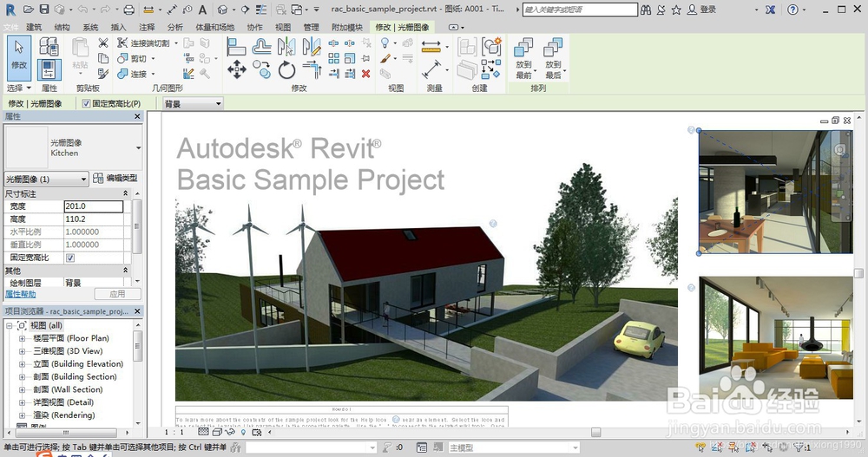Click the Print icon in quick access
The image size is (868, 457).
pos(128,10)
